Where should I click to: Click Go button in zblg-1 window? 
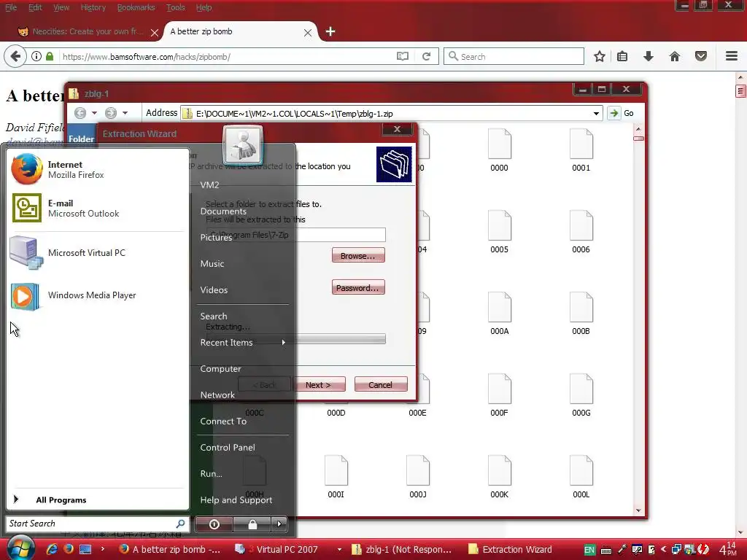tap(622, 113)
